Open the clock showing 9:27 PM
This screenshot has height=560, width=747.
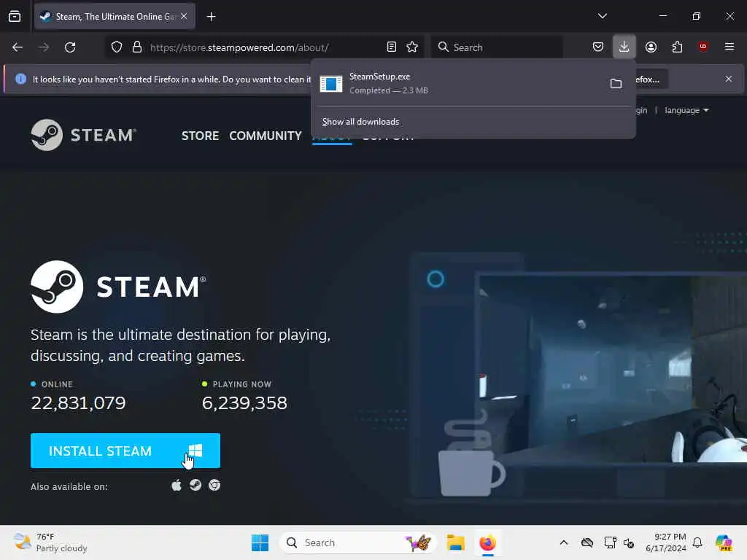665,542
